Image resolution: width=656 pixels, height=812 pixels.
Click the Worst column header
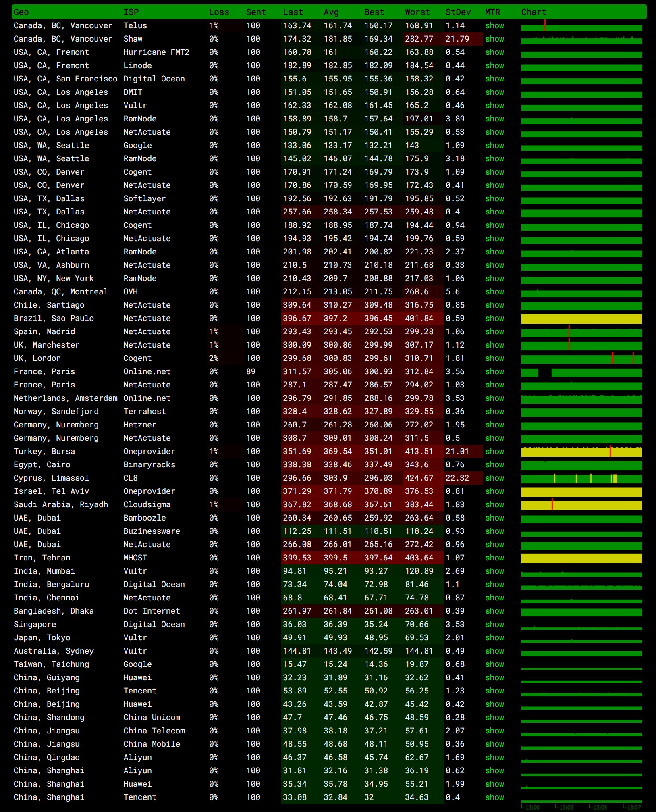tap(417, 12)
